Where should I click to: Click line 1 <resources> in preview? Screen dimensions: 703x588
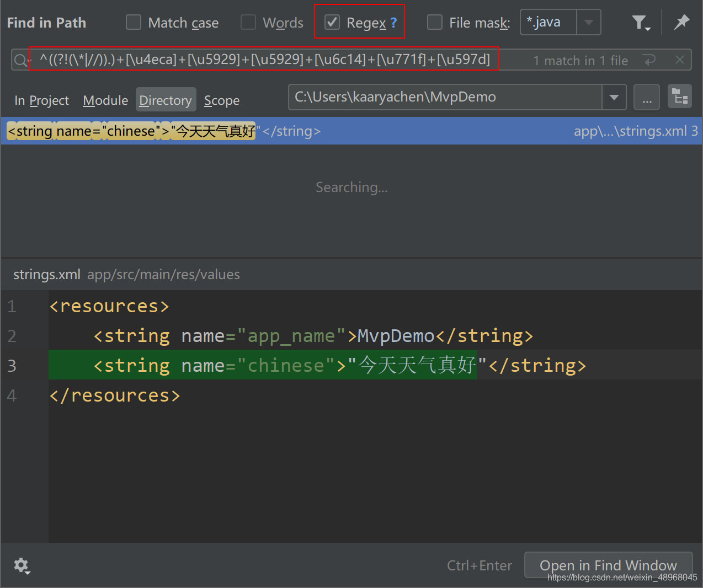click(x=109, y=306)
